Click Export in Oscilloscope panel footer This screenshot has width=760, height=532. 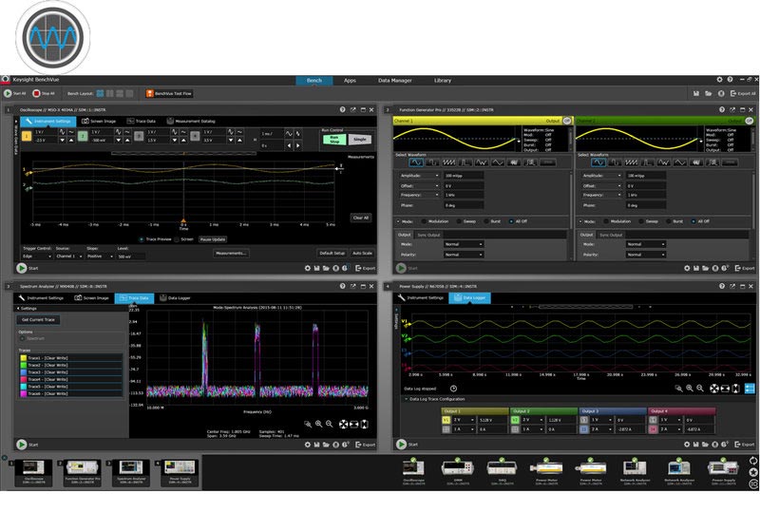pyautogui.click(x=366, y=268)
